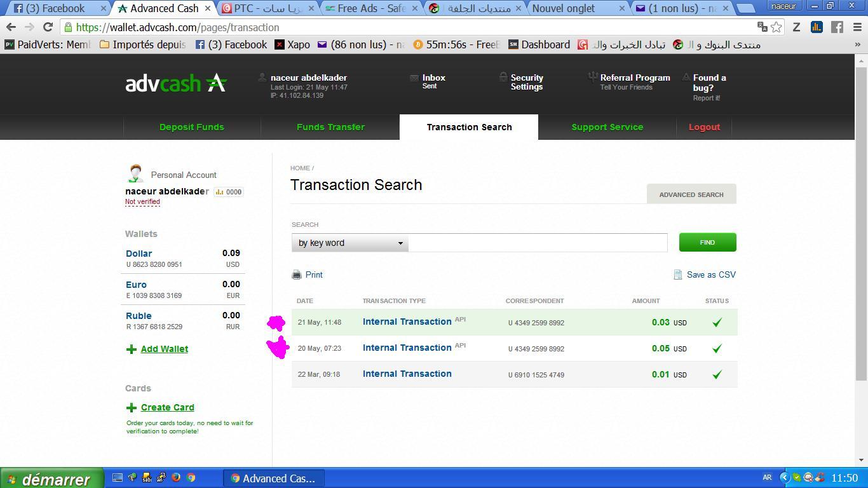
Task: Click the Sent link under Inbox
Action: point(430,86)
